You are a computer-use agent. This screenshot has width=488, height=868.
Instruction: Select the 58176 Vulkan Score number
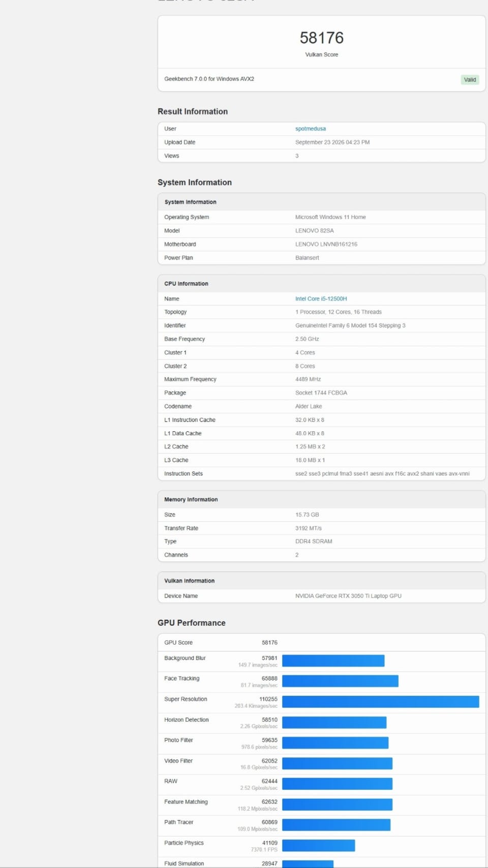coord(322,38)
